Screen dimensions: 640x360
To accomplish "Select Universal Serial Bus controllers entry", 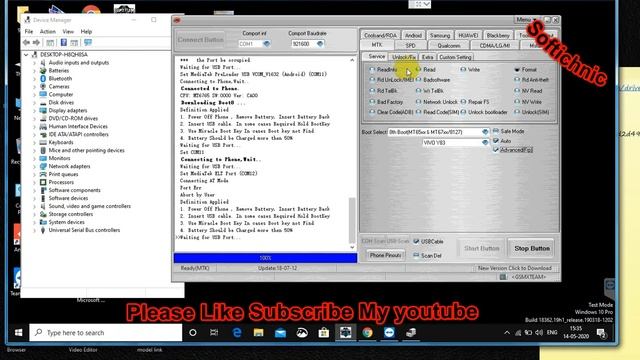I will coord(84,230).
